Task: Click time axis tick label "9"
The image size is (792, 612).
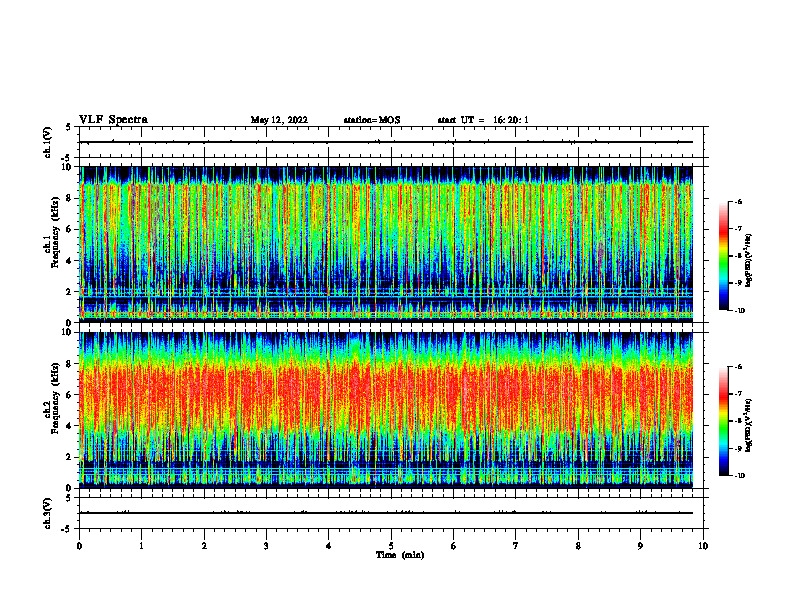Action: tap(640, 546)
